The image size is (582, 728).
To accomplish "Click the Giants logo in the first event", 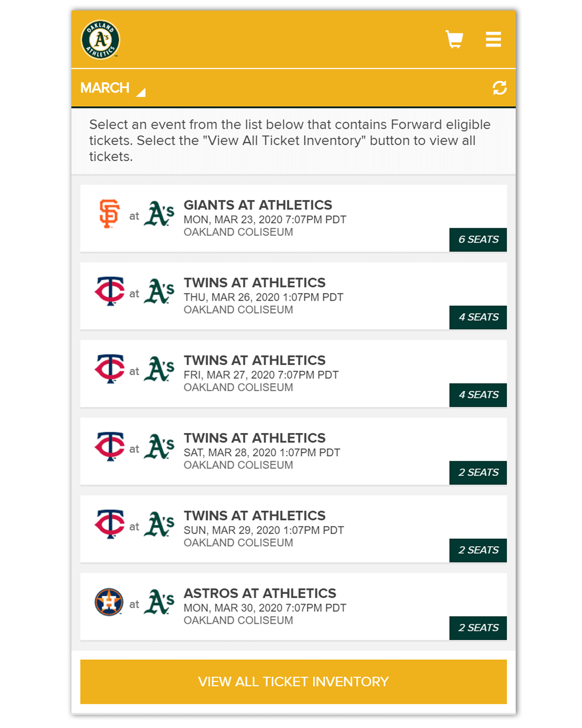I will pyautogui.click(x=109, y=214).
